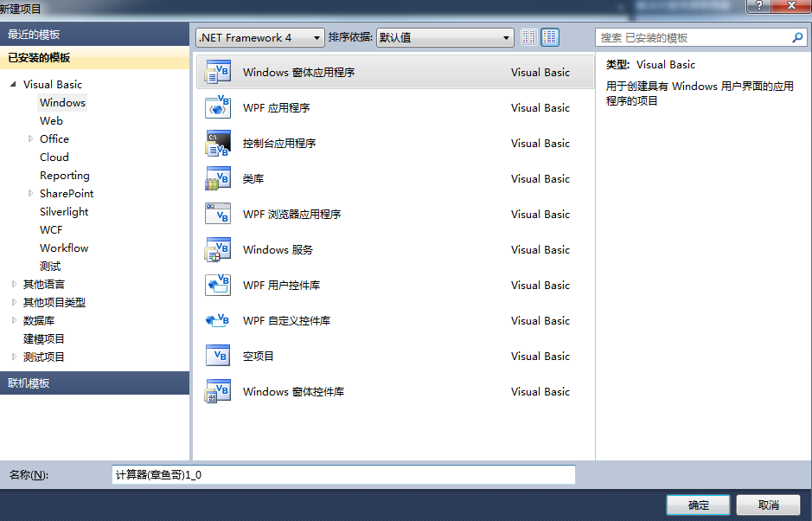Switch to small icons view
The image size is (812, 521).
click(528, 37)
